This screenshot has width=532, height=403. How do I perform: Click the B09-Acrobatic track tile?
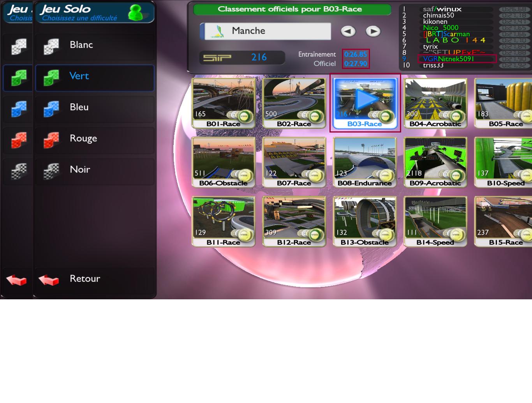pos(435,162)
